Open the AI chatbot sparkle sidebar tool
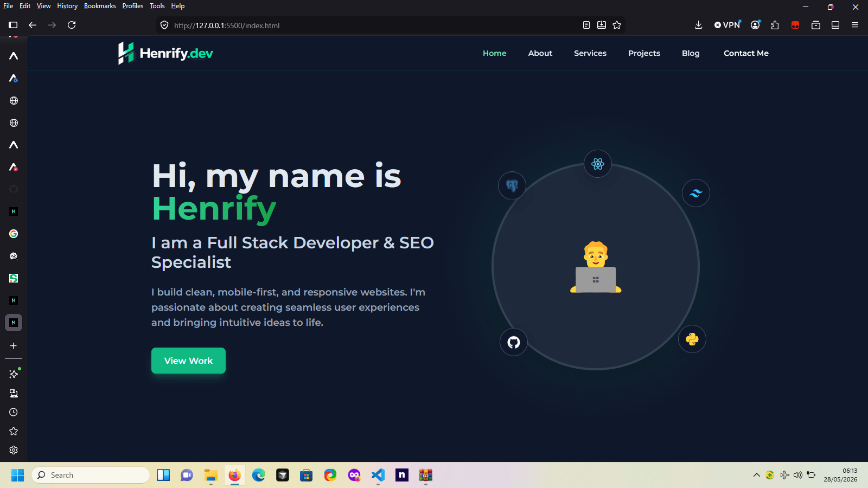Screen dimensions: 868x488 click(x=14, y=374)
